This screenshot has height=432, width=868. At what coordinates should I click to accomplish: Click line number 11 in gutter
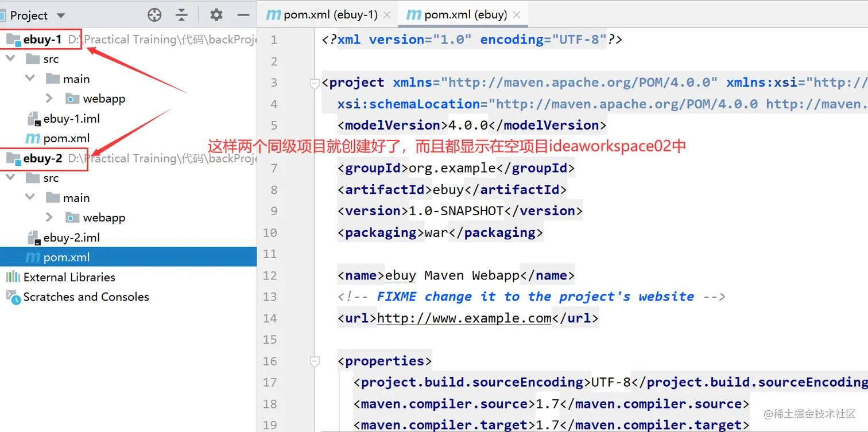[270, 254]
